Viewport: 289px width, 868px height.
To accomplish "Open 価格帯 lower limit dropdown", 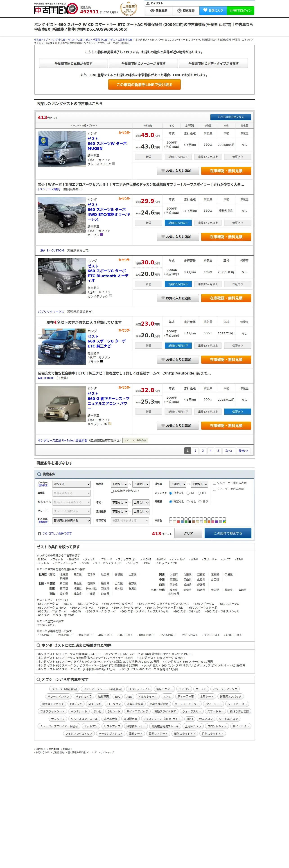I will tap(119, 484).
